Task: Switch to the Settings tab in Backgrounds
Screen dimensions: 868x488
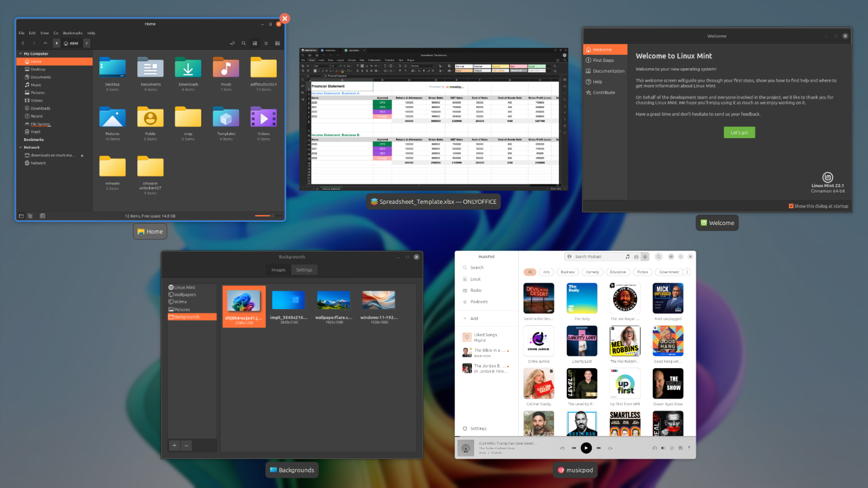Action: 304,270
